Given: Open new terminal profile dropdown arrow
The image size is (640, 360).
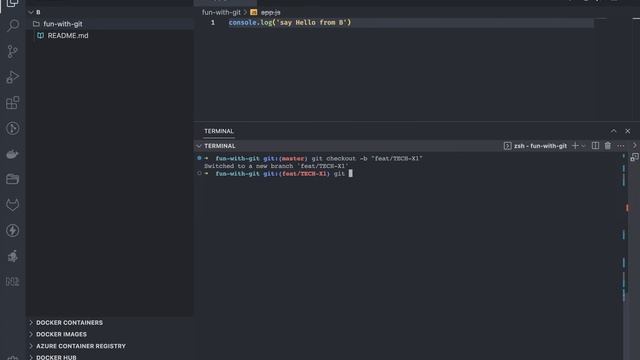Looking at the screenshot, I should coord(583,146).
